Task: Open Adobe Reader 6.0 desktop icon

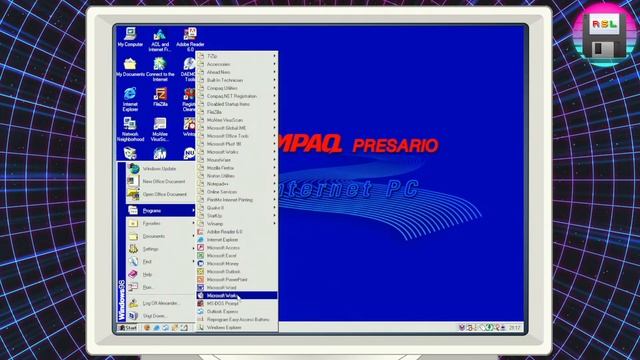Action: 190,39
